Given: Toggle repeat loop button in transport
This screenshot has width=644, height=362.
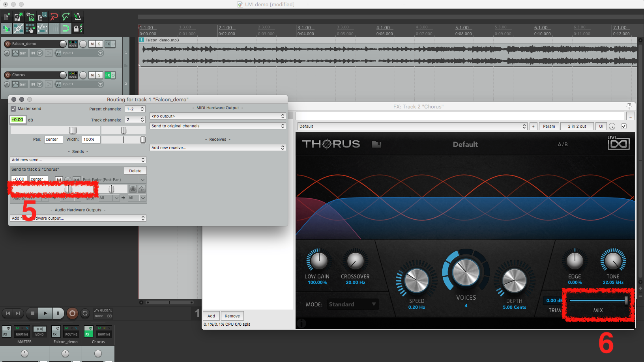Looking at the screenshot, I should coord(85,313).
